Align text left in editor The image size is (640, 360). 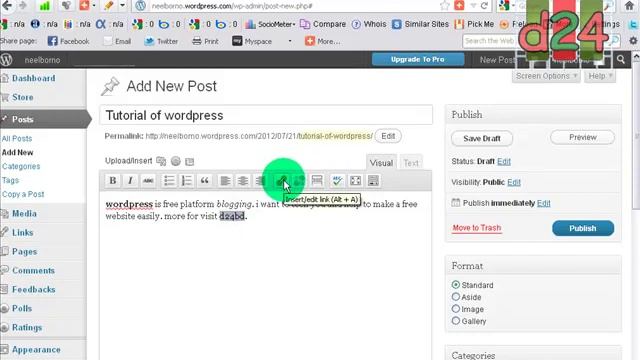click(225, 181)
